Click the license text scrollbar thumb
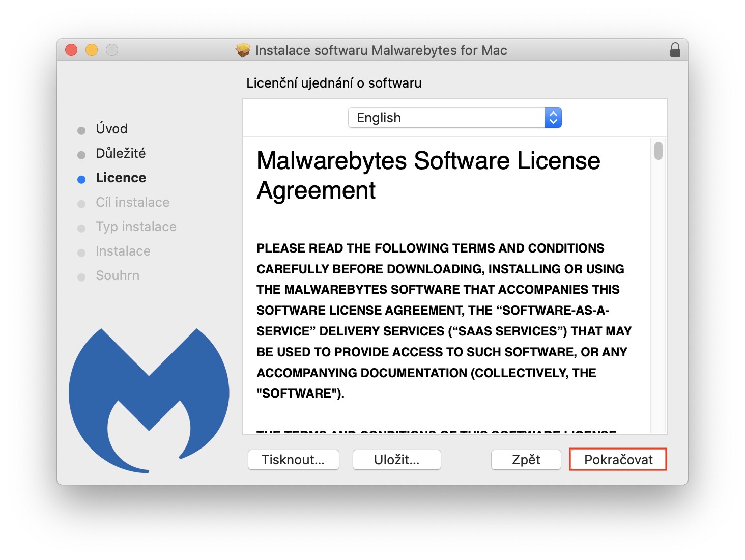The image size is (745, 560). [x=658, y=151]
